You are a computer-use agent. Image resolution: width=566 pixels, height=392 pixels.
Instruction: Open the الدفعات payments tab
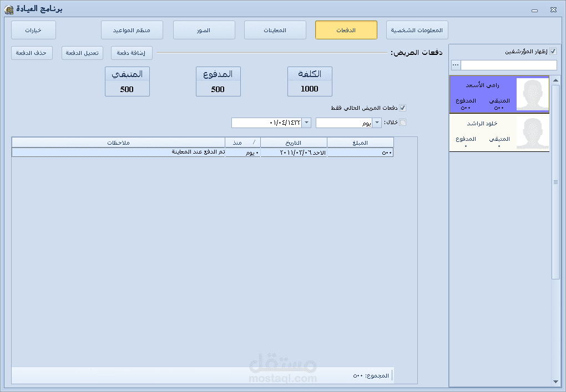point(346,30)
